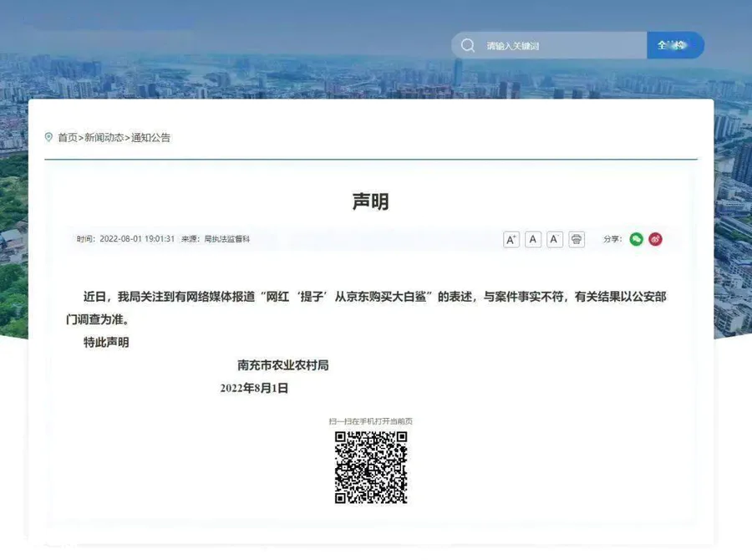Decrease font size with A- icon

pyautogui.click(x=555, y=239)
